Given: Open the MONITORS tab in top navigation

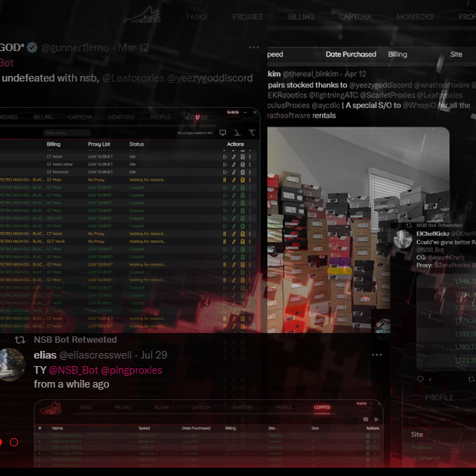Looking at the screenshot, I should click(415, 17).
